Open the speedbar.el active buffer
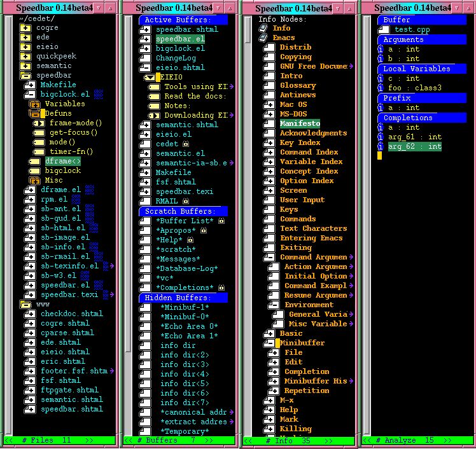 [x=180, y=39]
